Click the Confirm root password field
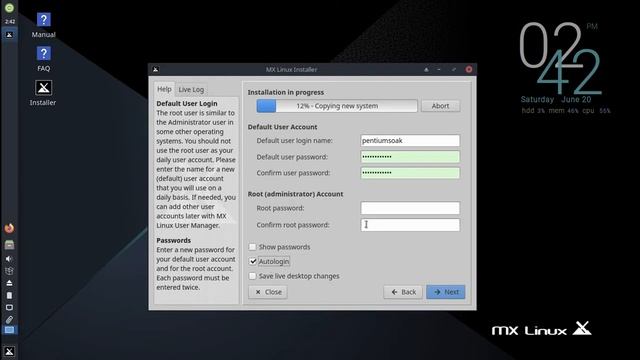The width and height of the screenshot is (640, 360). (410, 225)
